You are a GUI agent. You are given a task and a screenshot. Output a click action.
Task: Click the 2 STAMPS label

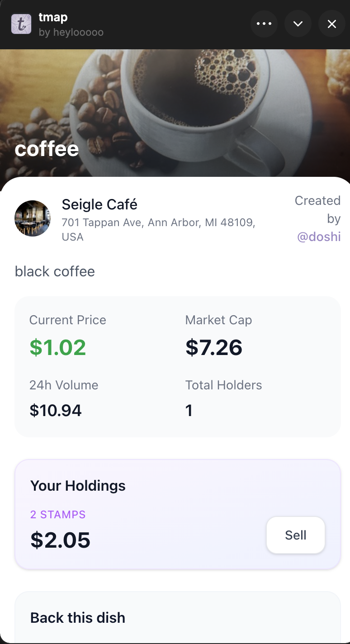click(58, 515)
